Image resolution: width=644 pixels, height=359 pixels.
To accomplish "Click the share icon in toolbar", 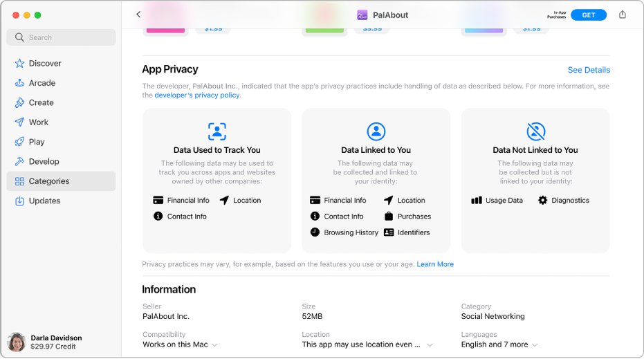I will coord(623,15).
